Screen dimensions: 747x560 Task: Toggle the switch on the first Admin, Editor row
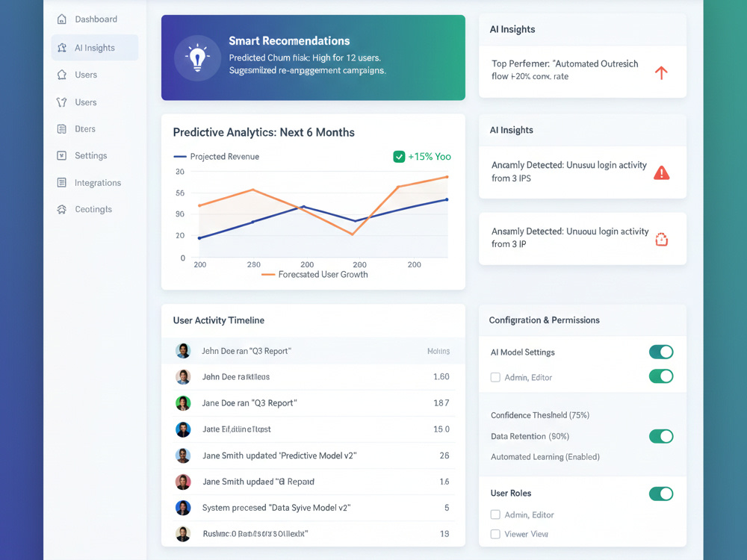(661, 376)
